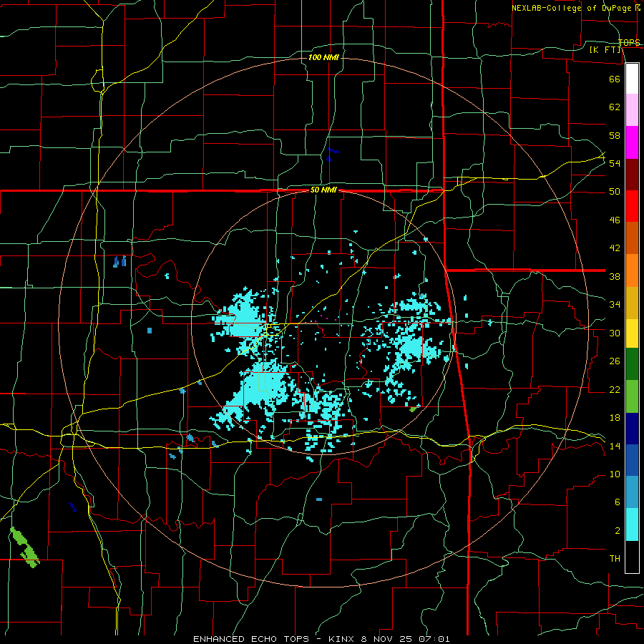Click the legend value 54
This screenshot has height=644, width=644.
[x=615, y=163]
